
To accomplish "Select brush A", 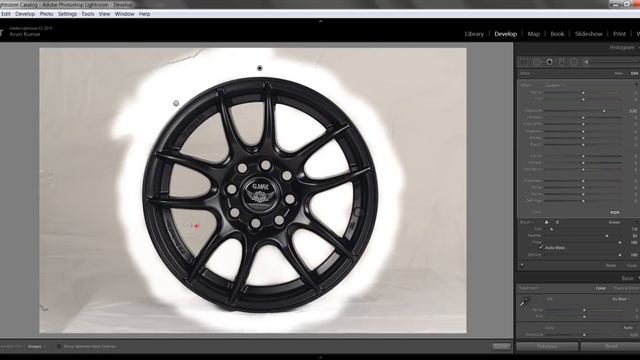I will [x=547, y=222].
